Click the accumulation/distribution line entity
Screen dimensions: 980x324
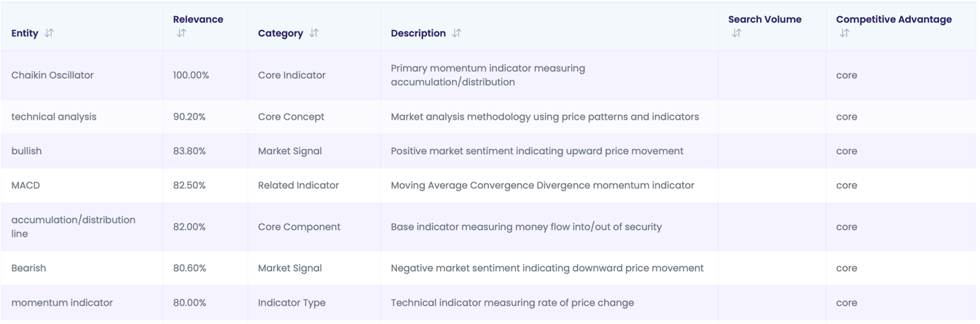click(73, 227)
